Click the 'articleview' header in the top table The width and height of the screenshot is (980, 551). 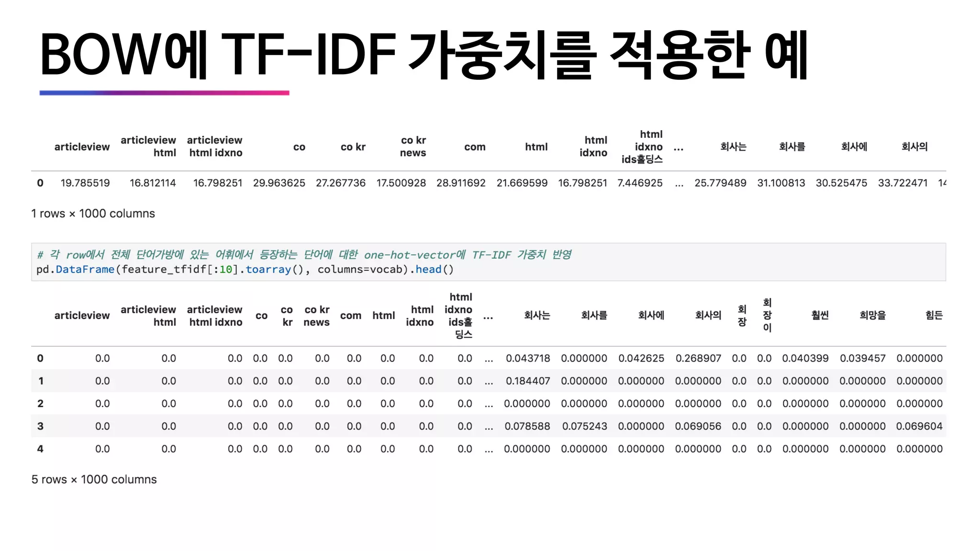82,147
